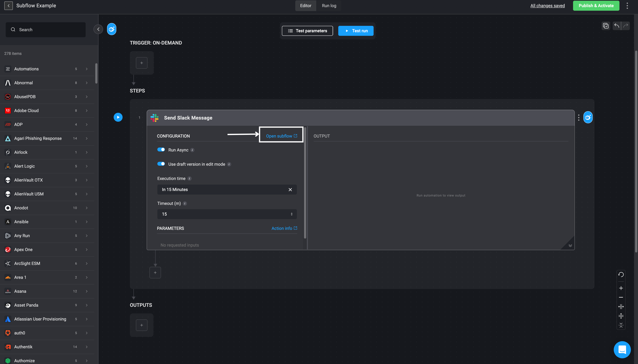Click the redo arrow icon
Viewport: 638px width, 364px height.
(x=626, y=25)
